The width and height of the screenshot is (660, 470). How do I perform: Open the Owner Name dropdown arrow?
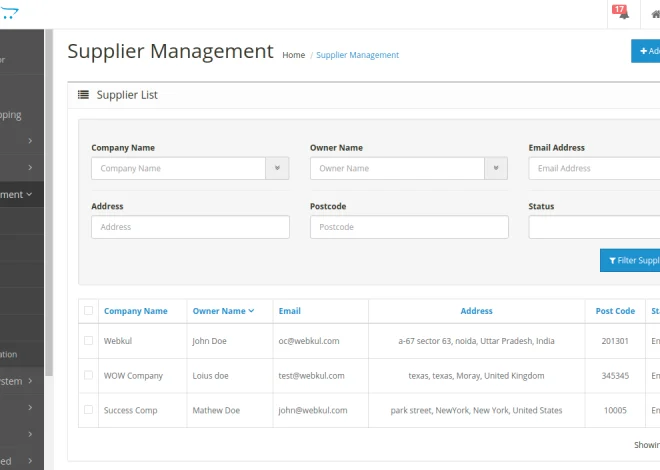496,168
